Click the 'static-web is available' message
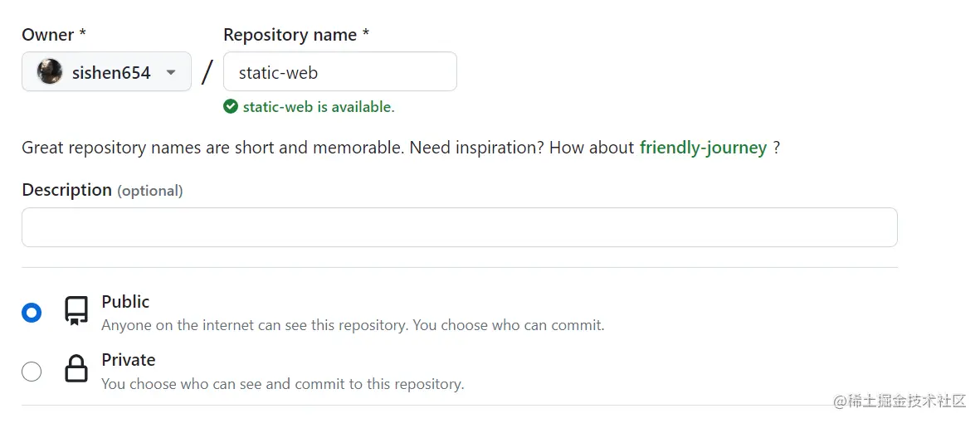 click(318, 107)
